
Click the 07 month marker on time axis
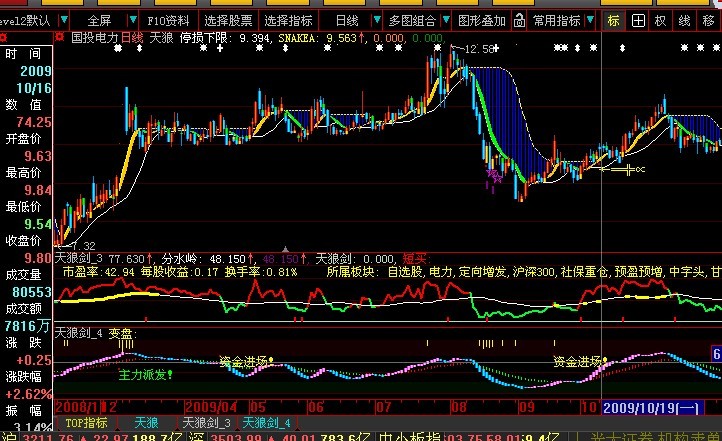click(383, 407)
